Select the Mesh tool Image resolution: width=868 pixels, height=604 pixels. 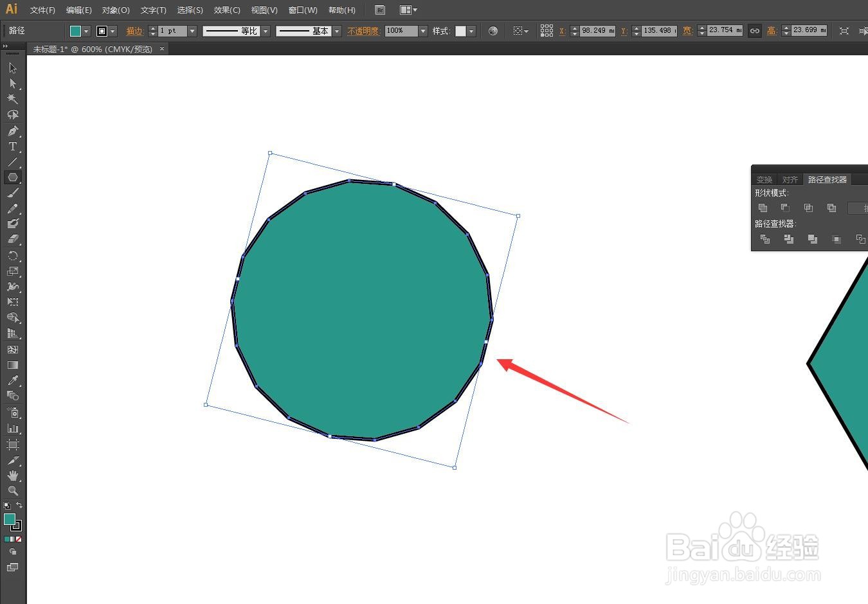pos(13,350)
